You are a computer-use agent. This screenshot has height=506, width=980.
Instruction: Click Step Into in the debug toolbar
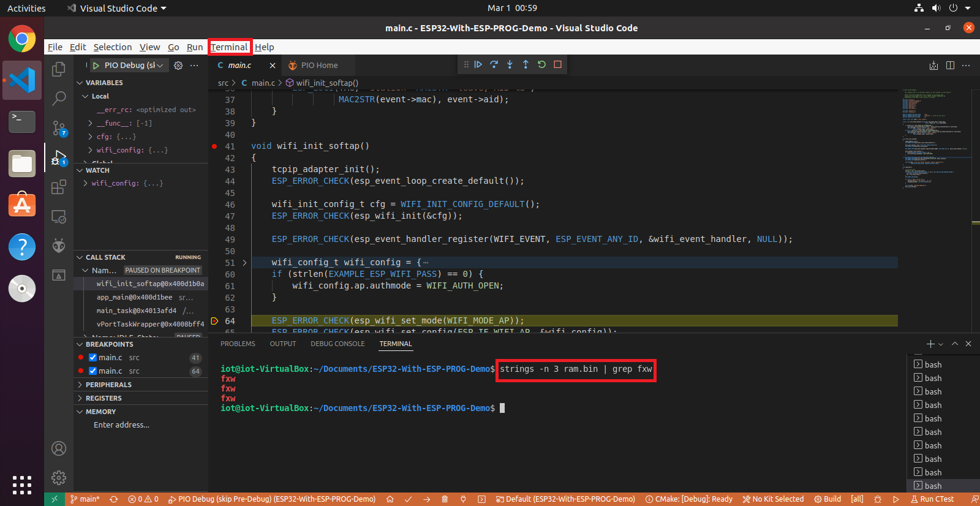pos(510,64)
